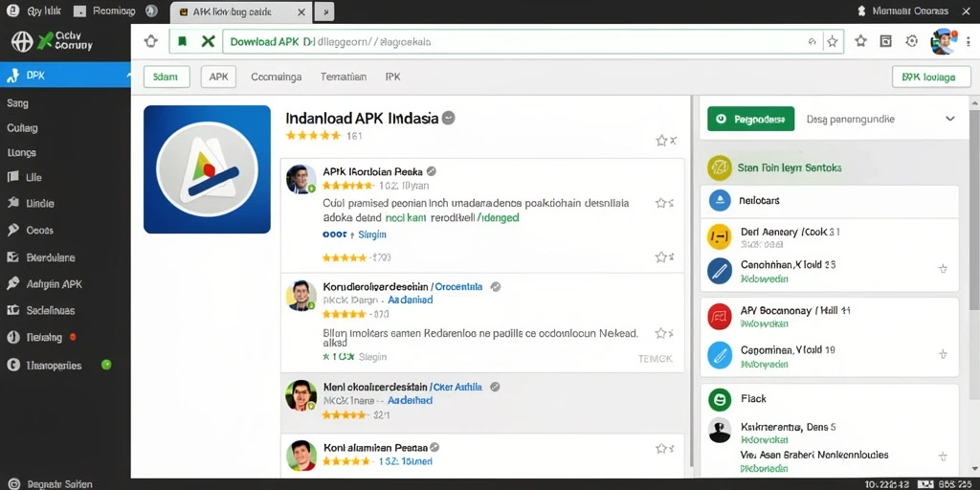Switch to the Ternatiam tab
Screen dimensions: 980x490
pos(344,77)
